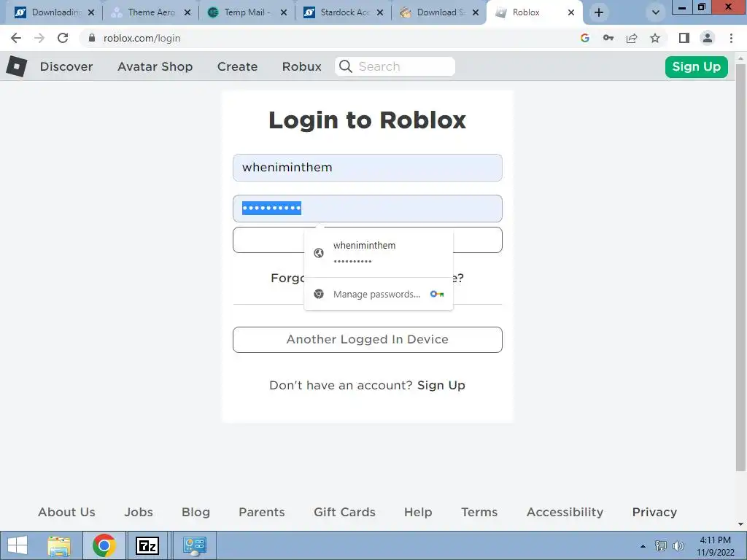The image size is (747, 560).
Task: Click the address bar URL roblox.com/login
Action: pos(142,38)
